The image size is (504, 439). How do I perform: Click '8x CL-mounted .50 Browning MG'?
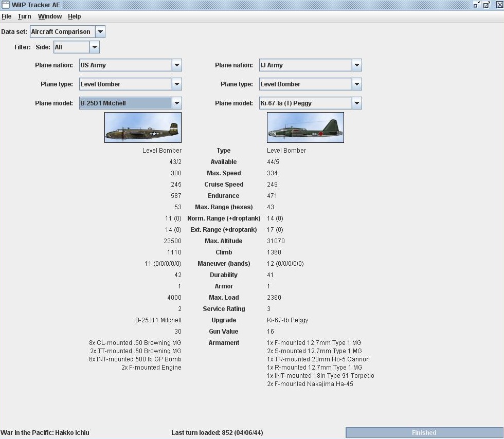tap(135, 342)
